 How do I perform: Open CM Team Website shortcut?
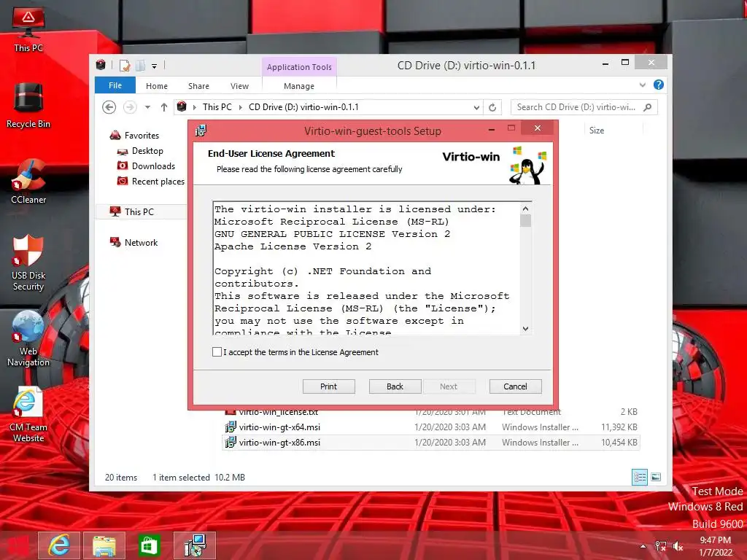[x=28, y=414]
